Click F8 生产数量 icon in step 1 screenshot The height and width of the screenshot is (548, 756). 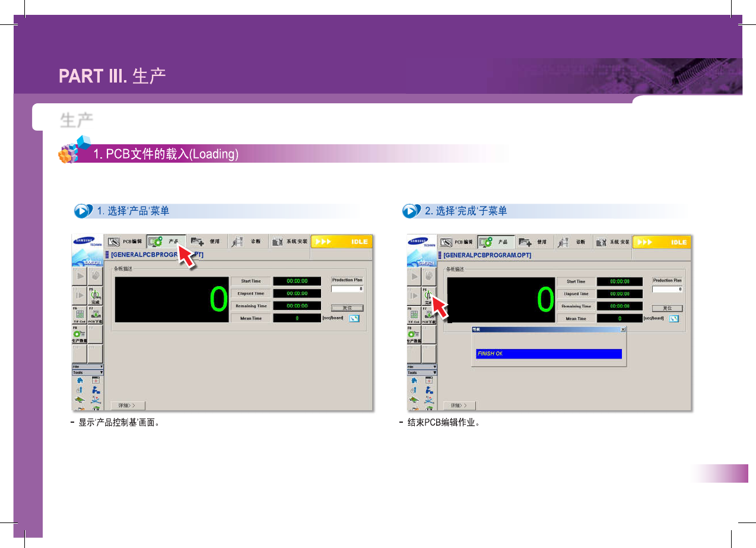(80, 334)
